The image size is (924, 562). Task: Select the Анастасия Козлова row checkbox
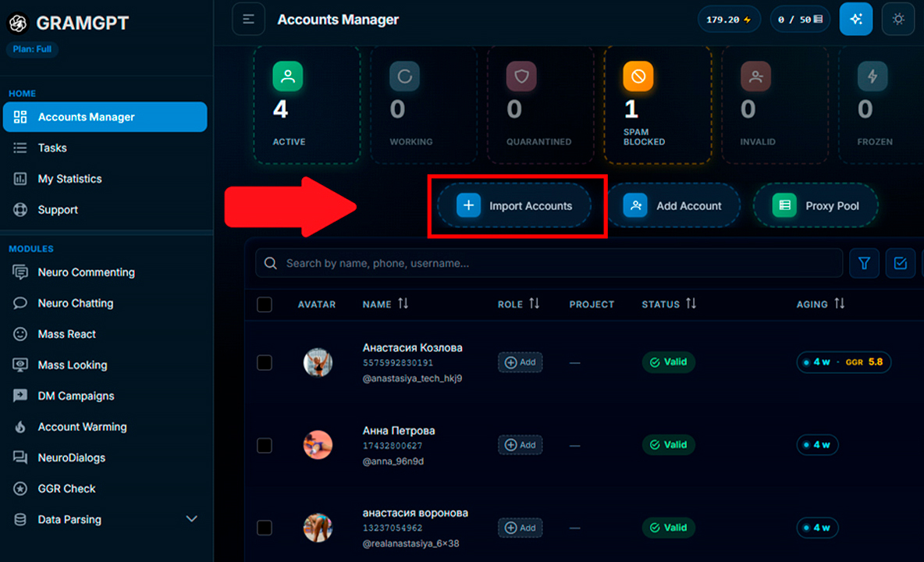[265, 362]
